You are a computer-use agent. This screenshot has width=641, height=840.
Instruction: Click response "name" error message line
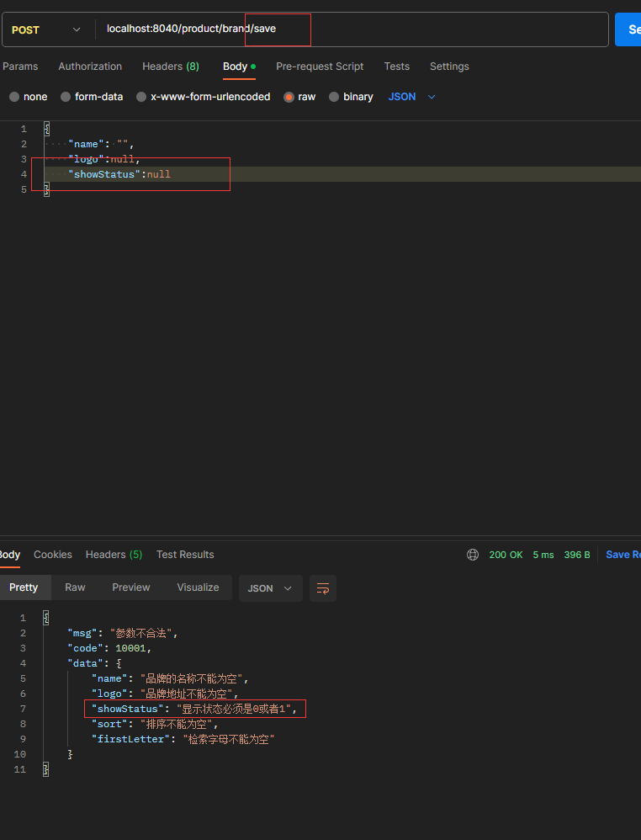170,678
